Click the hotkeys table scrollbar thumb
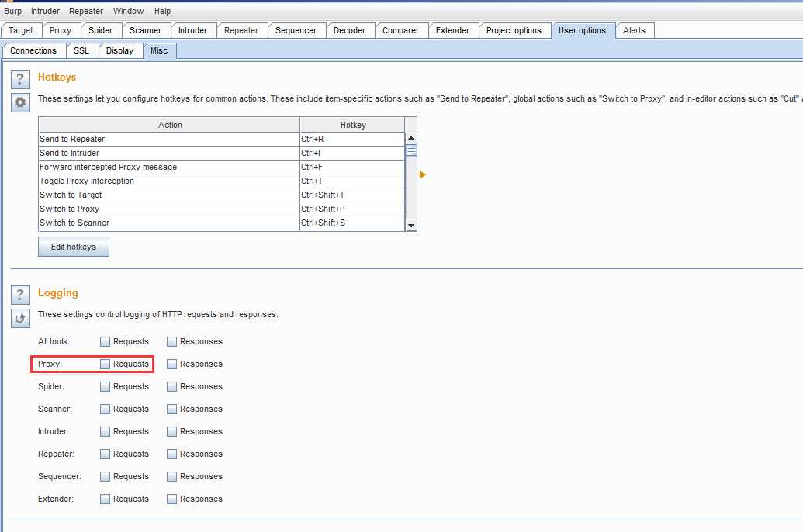The height and width of the screenshot is (532, 803). pyautogui.click(x=410, y=150)
